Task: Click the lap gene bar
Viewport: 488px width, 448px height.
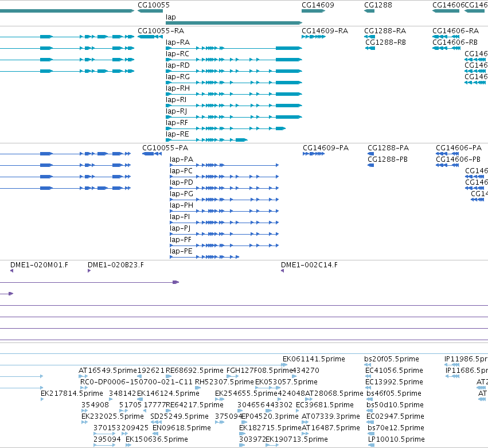Action: (234, 23)
